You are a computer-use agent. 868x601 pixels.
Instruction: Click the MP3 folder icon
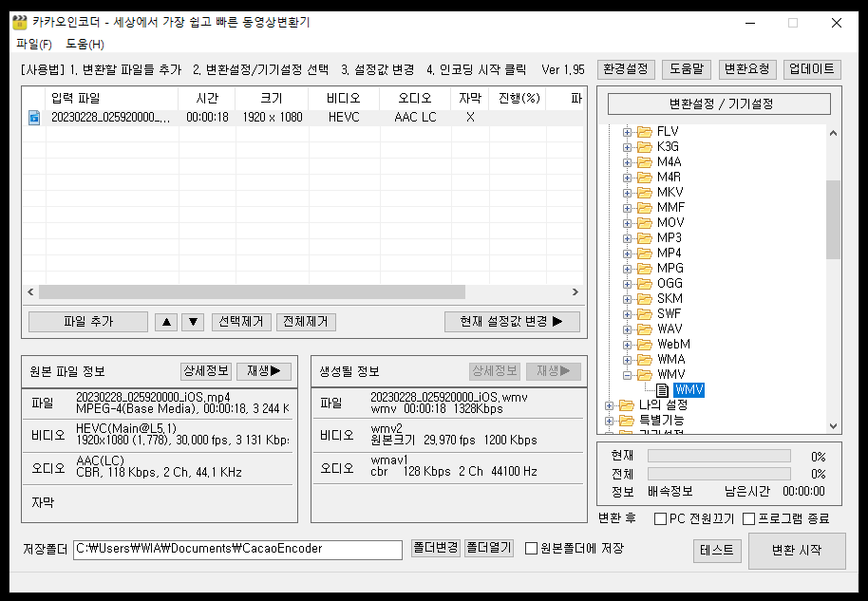pos(644,238)
